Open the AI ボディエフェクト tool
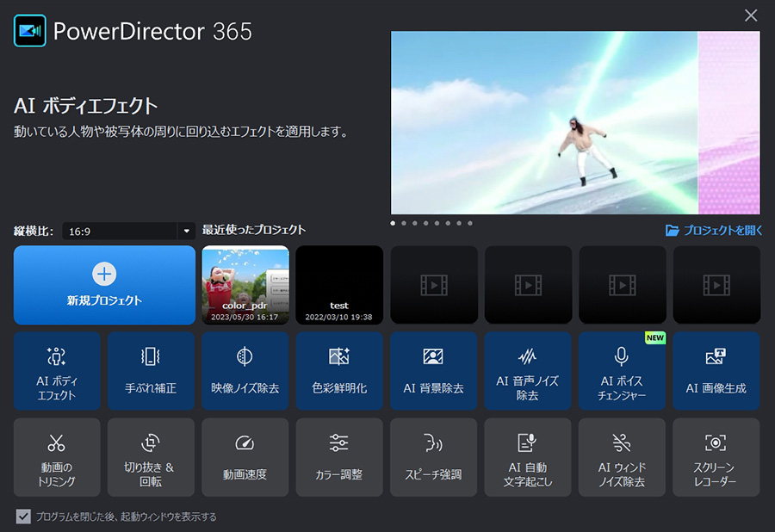 coord(57,372)
